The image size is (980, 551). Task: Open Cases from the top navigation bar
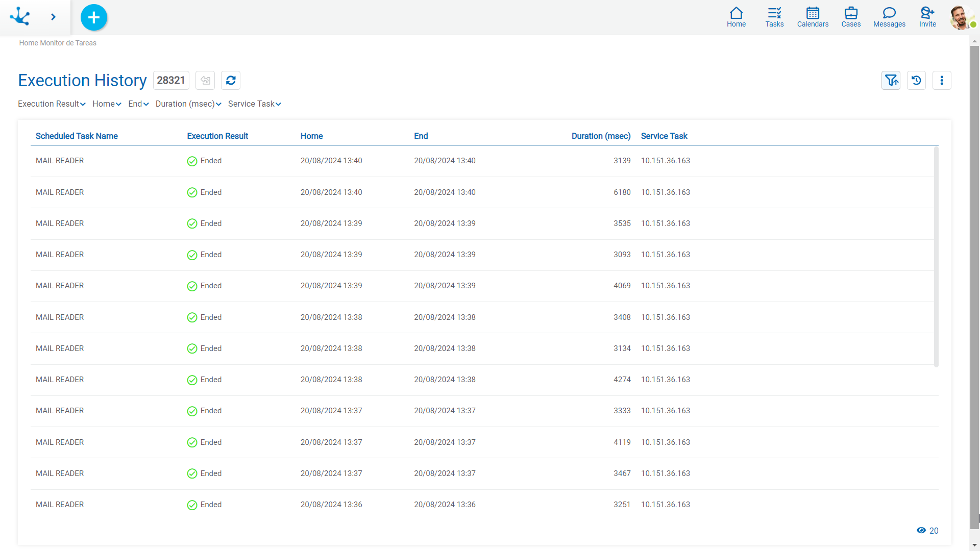pyautogui.click(x=851, y=17)
